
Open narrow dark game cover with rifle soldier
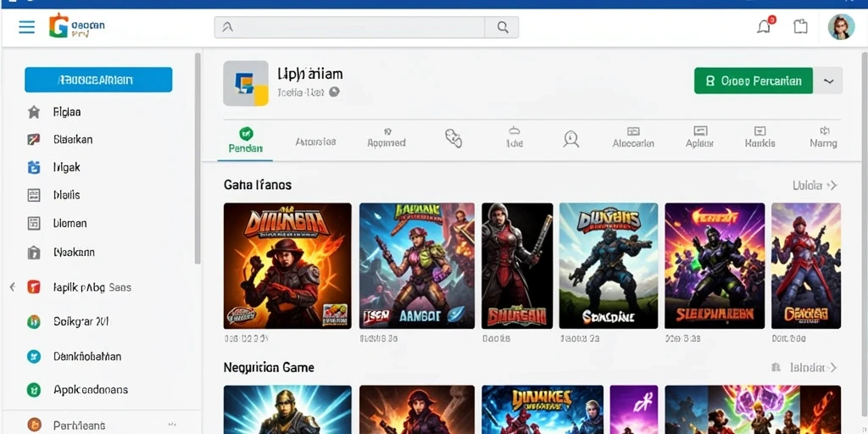click(x=517, y=265)
